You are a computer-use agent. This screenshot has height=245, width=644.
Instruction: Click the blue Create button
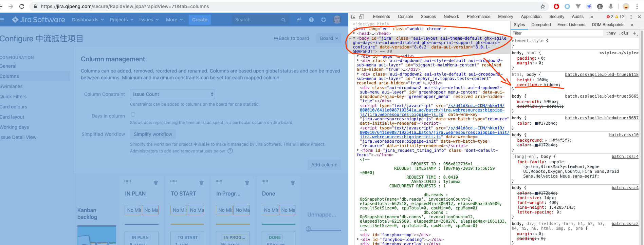[200, 20]
